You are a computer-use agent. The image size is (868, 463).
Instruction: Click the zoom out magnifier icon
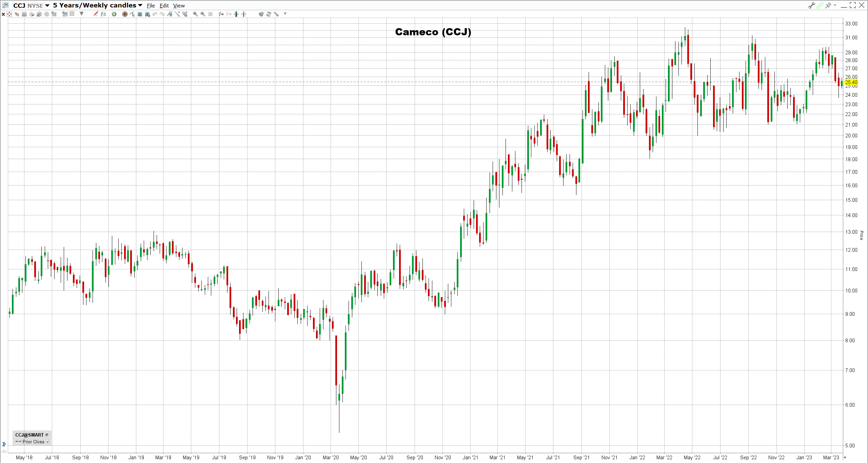[203, 14]
